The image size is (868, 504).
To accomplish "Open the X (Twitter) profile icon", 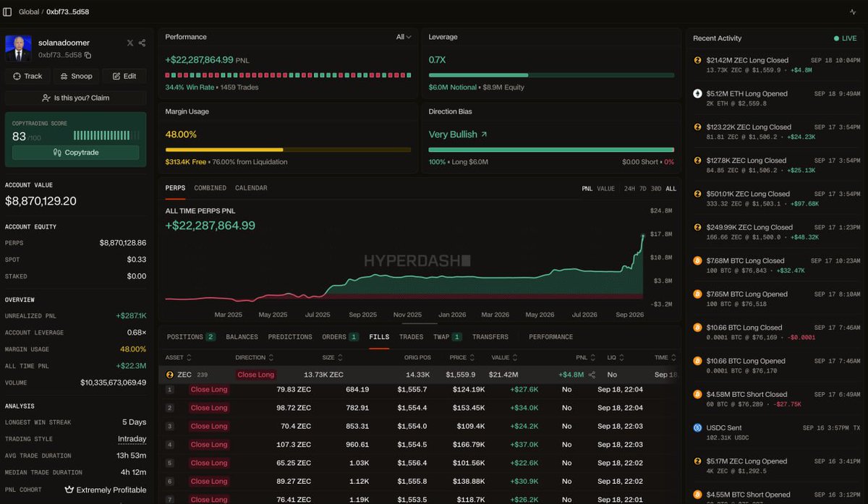I will [x=130, y=43].
